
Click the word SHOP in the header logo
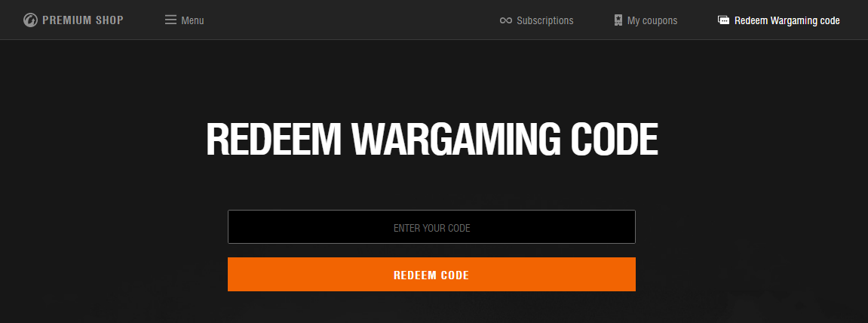pos(109,20)
